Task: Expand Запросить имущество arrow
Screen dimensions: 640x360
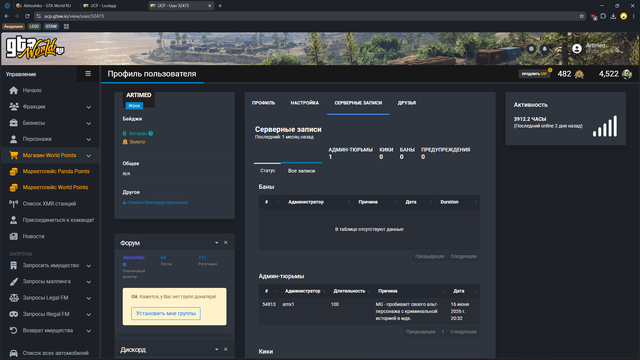Action: [89, 266]
